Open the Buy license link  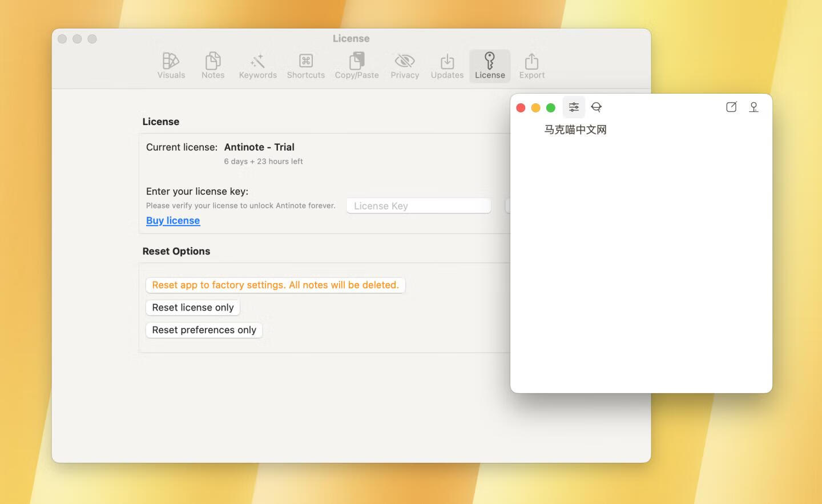tap(173, 220)
